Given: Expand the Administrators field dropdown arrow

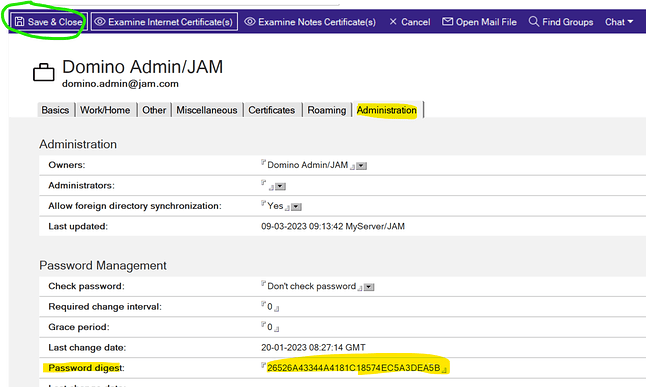Looking at the screenshot, I should point(280,187).
